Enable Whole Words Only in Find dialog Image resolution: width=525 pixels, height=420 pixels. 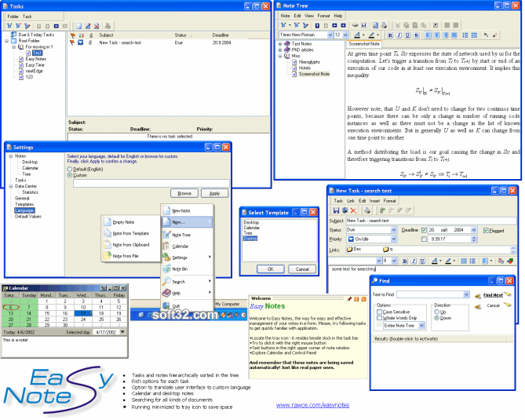379,318
